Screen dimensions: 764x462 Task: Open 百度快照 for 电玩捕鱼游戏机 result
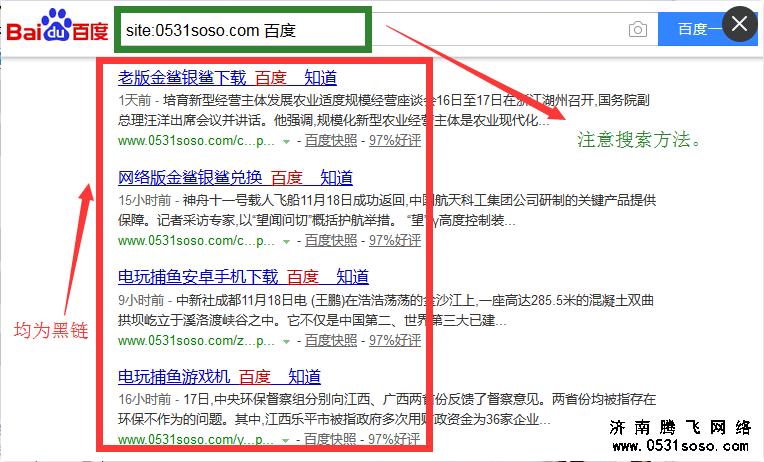click(x=330, y=440)
